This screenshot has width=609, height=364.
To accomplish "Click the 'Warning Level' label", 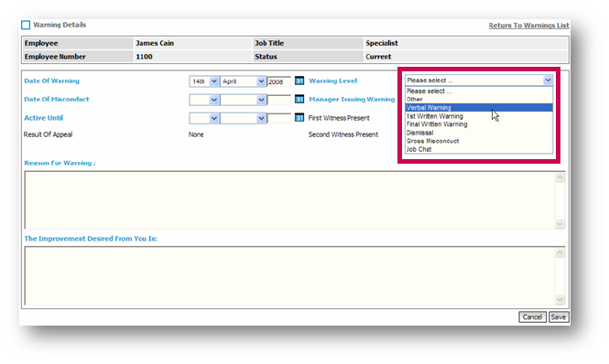I will [332, 80].
